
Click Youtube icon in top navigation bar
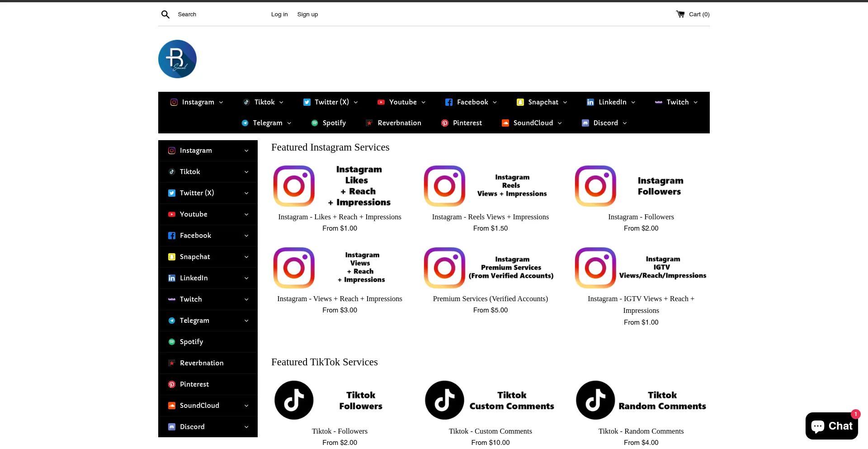coord(381,102)
